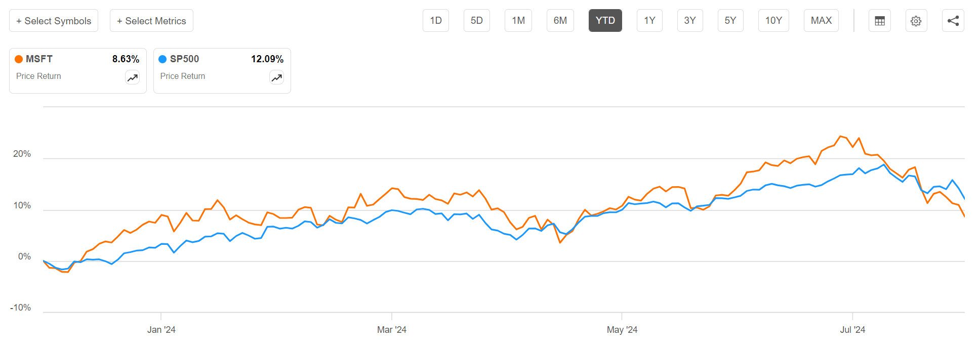The width and height of the screenshot is (980, 348).
Task: View the 5Y time range
Action: pyautogui.click(x=730, y=21)
